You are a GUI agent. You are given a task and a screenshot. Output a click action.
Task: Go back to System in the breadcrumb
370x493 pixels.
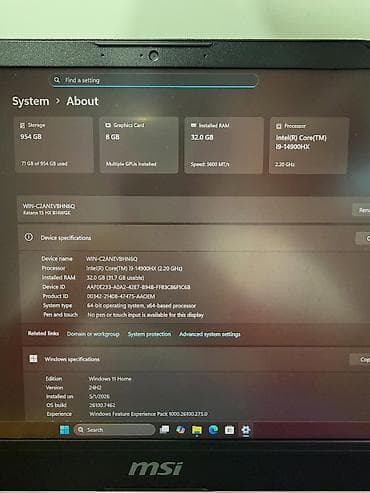pos(30,101)
